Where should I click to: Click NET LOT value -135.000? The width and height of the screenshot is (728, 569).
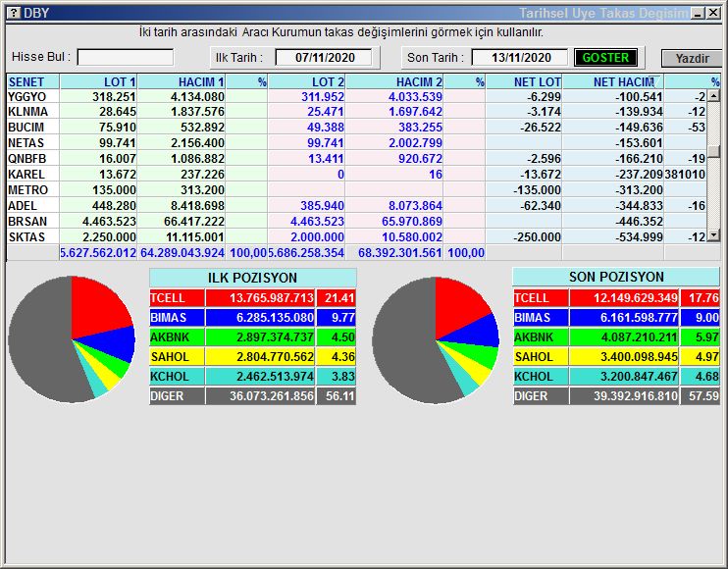tap(538, 189)
